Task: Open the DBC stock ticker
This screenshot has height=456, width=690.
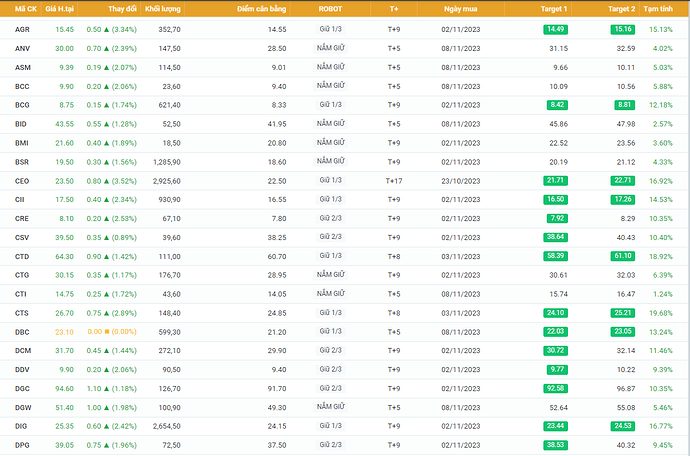Action: [x=22, y=332]
